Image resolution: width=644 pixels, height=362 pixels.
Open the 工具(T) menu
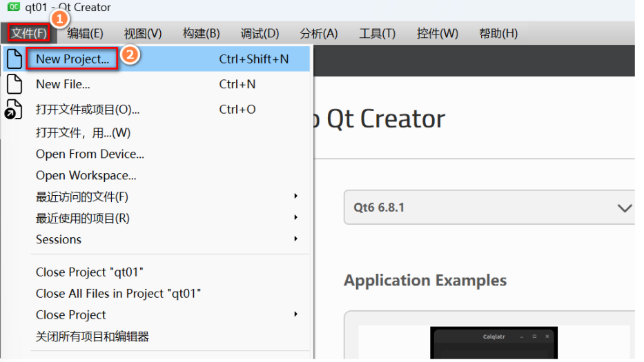pos(377,33)
